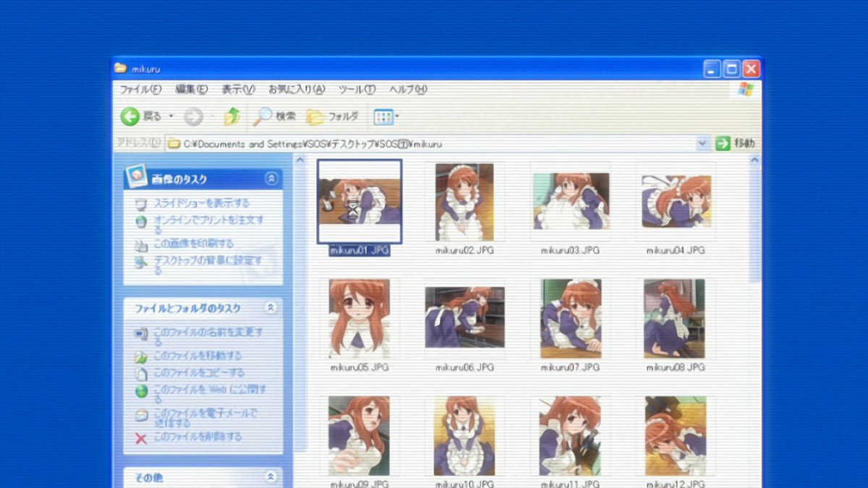Click このファイルを移動する link

click(197, 356)
